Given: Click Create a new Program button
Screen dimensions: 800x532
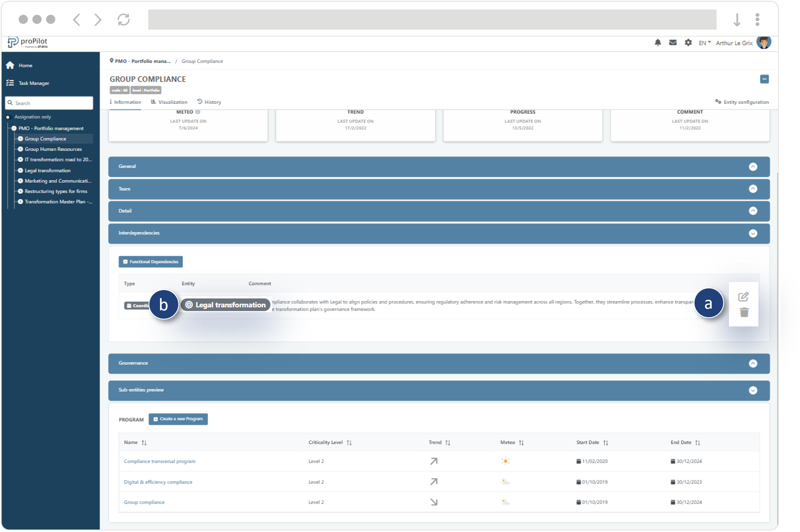Looking at the screenshot, I should [178, 419].
